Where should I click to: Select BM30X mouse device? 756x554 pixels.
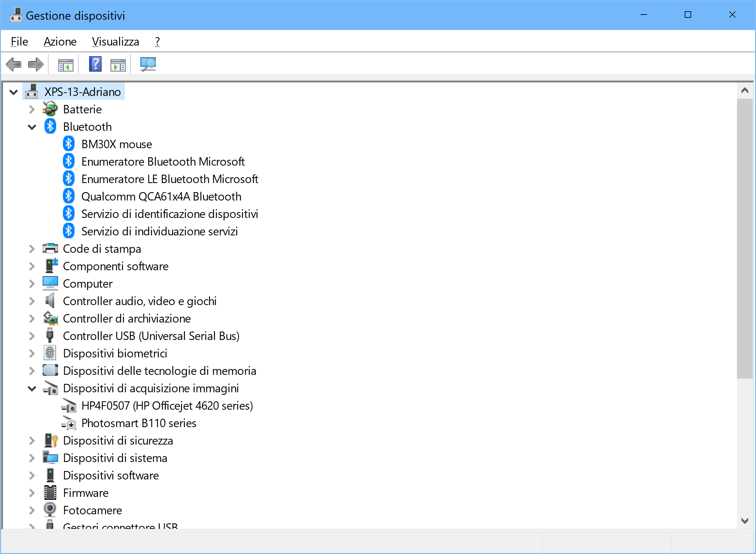tap(116, 144)
